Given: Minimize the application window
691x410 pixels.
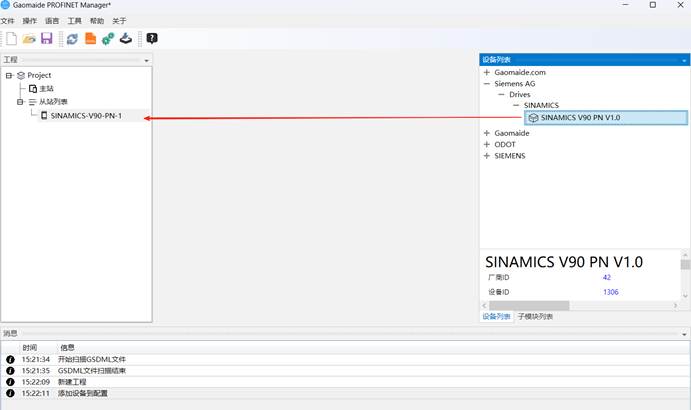Looking at the screenshot, I should pos(625,5).
